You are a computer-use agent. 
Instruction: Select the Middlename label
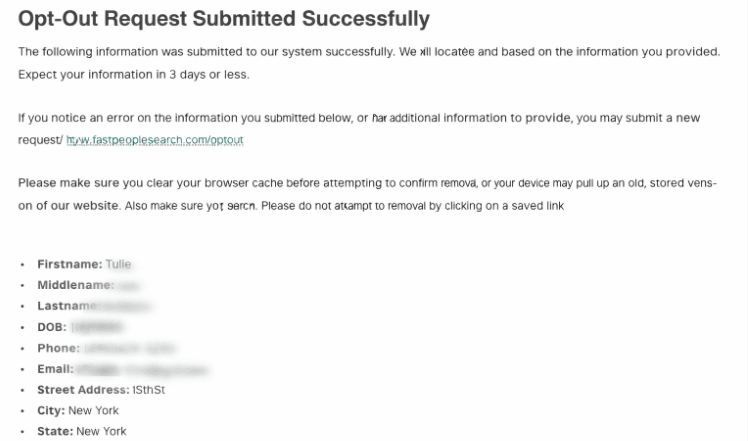[x=76, y=285]
